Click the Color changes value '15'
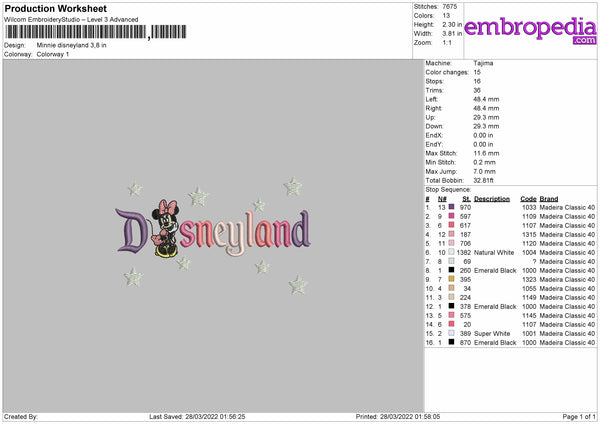Image resolution: width=600 pixels, height=424 pixels. tap(477, 72)
